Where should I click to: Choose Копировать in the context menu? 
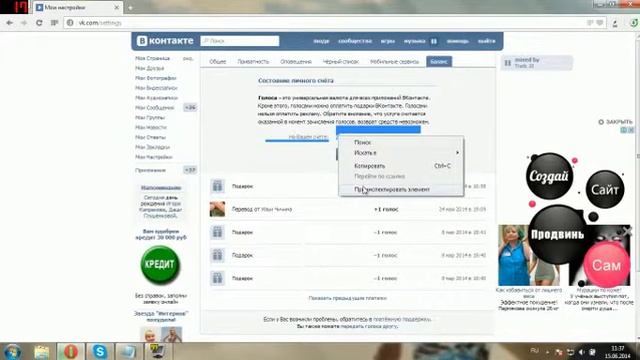[x=401, y=166]
